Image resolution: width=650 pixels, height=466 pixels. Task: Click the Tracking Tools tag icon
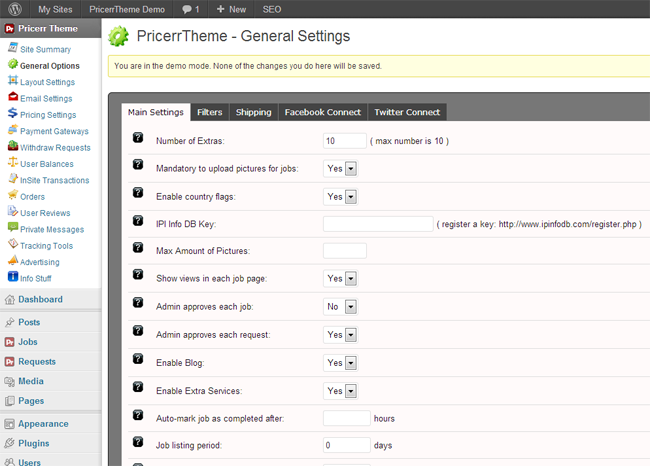13,244
